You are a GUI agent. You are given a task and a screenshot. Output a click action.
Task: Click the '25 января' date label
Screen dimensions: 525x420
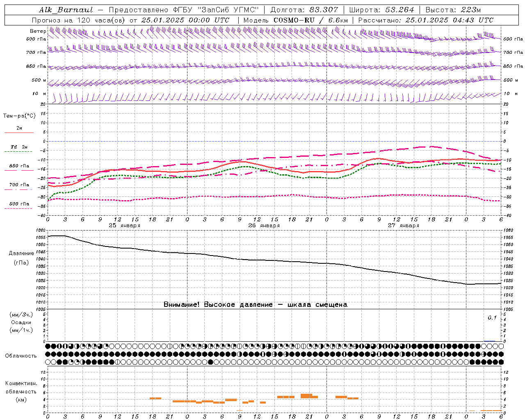point(124,226)
